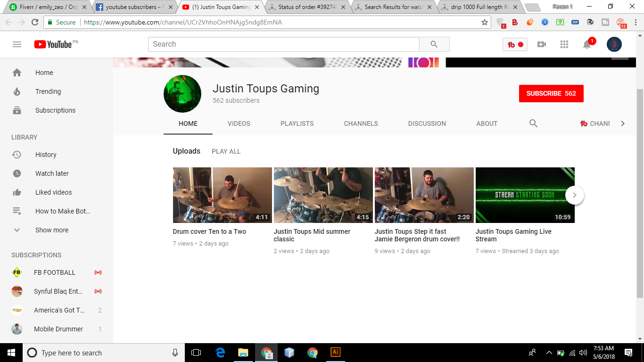
Task: Click the red Subscribe button
Action: pos(551,93)
